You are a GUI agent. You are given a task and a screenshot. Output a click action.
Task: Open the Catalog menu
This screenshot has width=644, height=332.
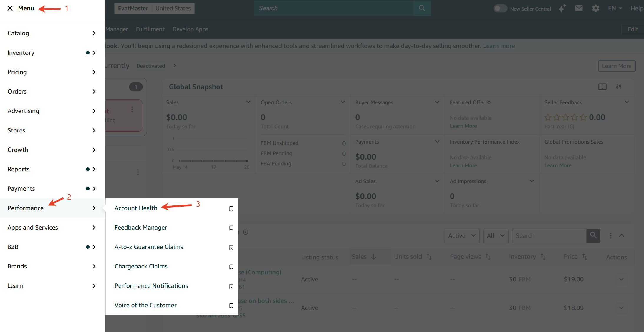point(52,33)
